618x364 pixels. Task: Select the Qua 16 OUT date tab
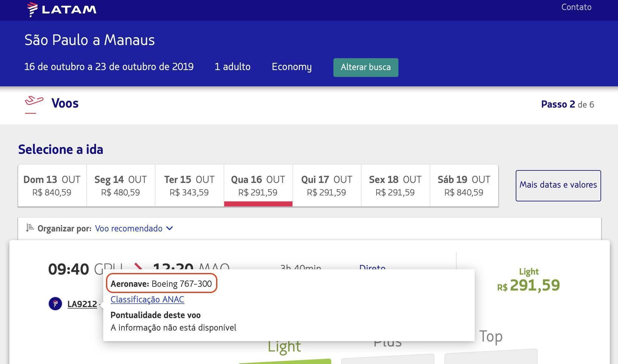click(258, 185)
